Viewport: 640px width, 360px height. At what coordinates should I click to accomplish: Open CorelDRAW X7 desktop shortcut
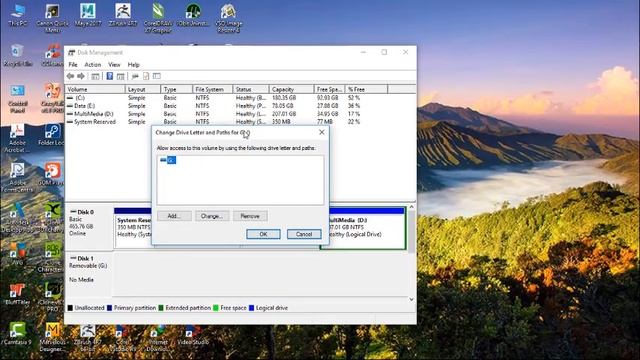158,18
